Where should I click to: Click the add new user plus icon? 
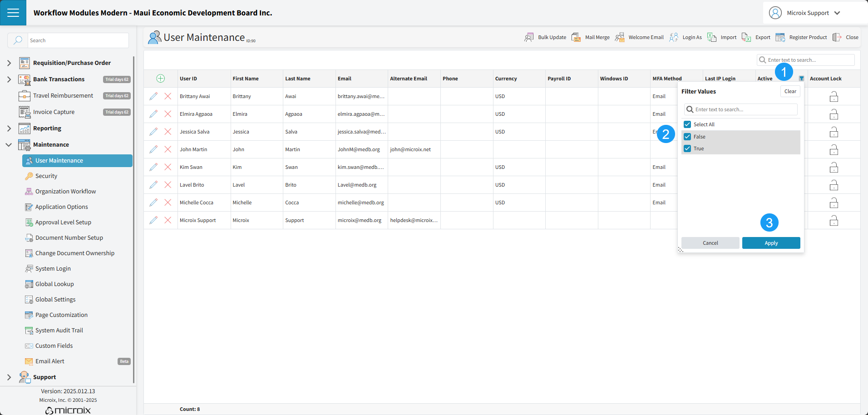click(161, 79)
